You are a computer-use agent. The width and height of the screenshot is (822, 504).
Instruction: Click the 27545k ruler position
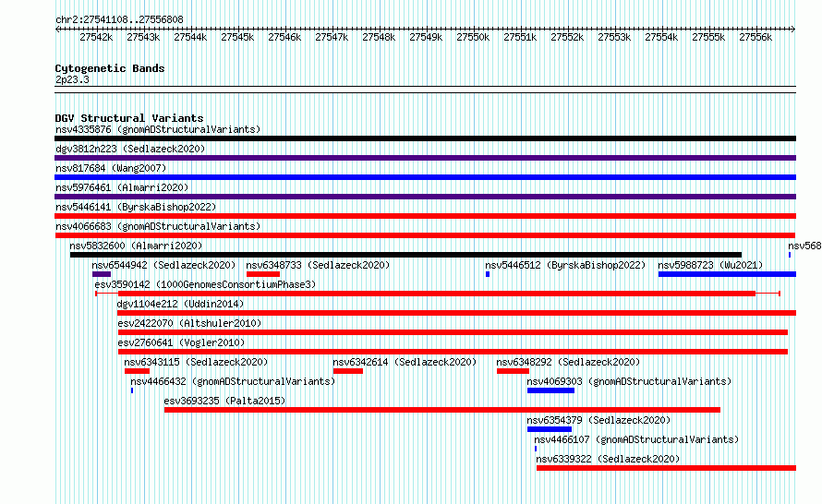pos(237,37)
